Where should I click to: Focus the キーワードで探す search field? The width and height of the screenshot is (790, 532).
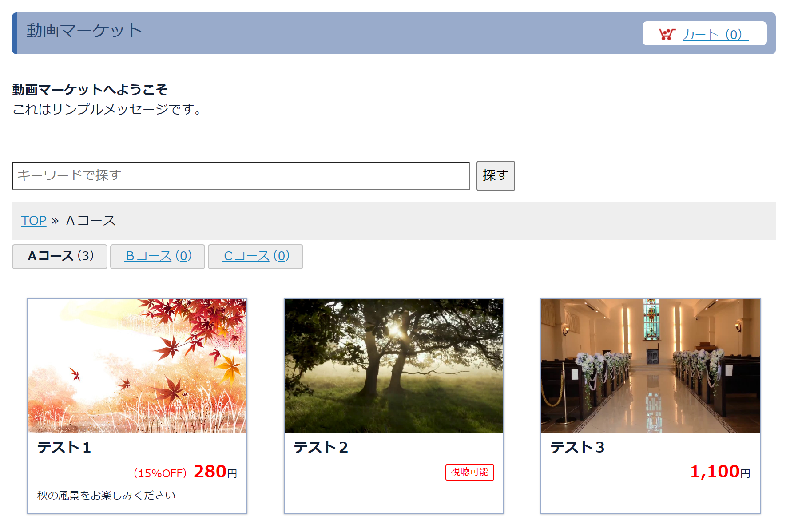coord(241,176)
